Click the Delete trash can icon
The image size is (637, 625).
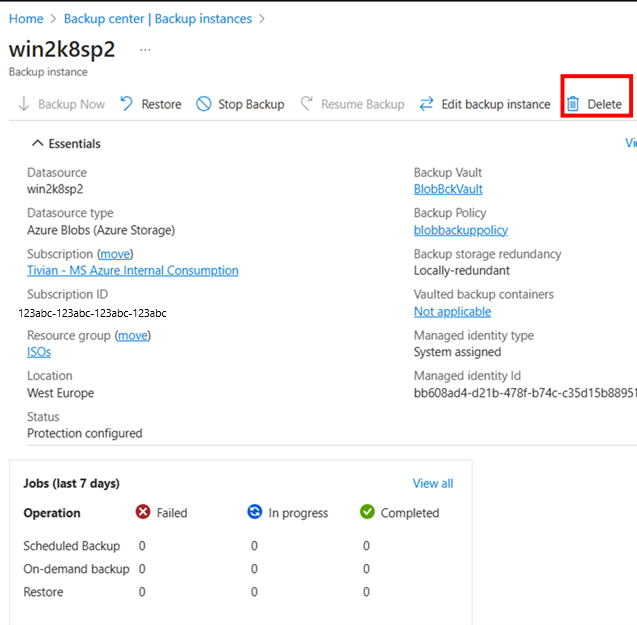point(573,104)
